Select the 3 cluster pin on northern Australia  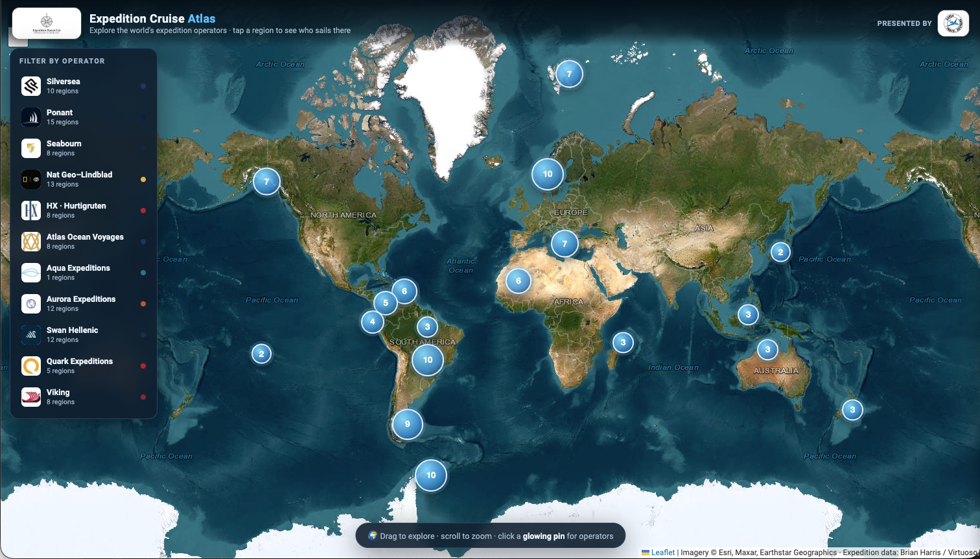coord(767,350)
